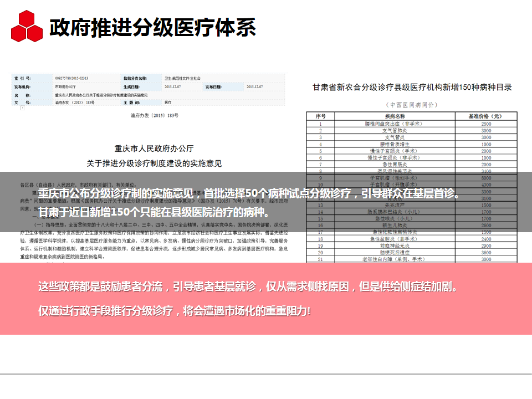
Task: Click the pink banner sentence ending 重重阻力!
Action: coord(175,311)
